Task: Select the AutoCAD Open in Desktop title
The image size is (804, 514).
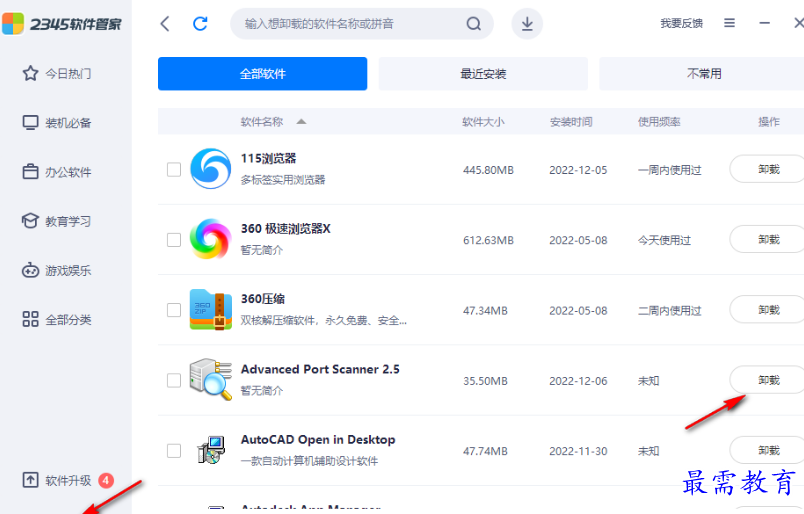Action: pos(318,440)
